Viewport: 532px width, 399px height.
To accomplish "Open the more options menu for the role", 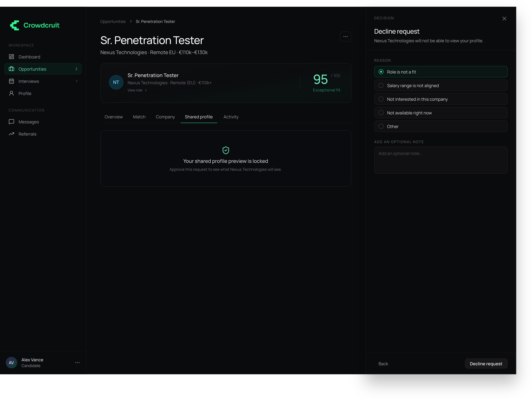I will [345, 37].
